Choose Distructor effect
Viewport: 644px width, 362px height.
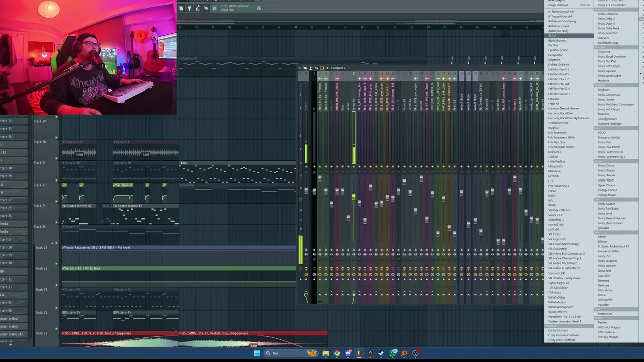tap(604, 52)
